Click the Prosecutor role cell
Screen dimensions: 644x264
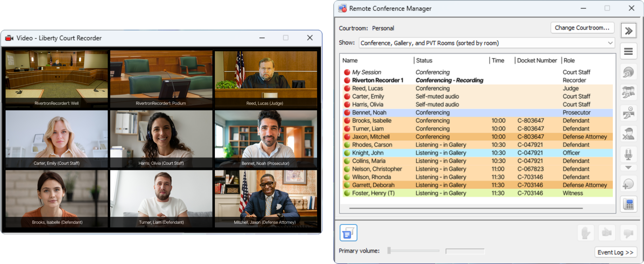click(x=576, y=113)
